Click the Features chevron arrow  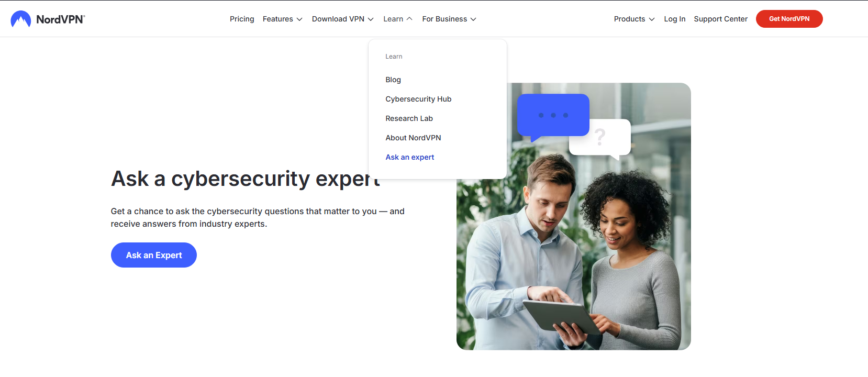299,19
